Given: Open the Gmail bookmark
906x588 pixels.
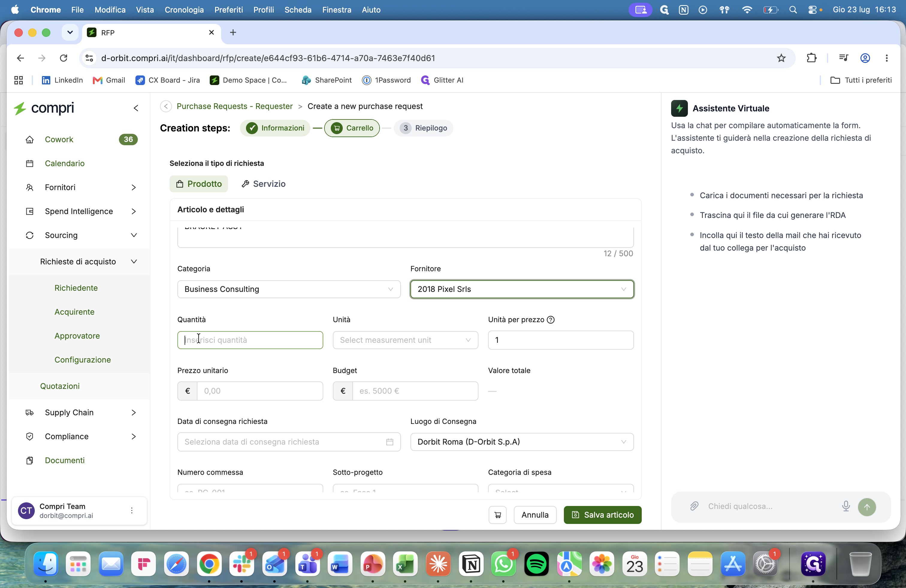Looking at the screenshot, I should point(109,80).
